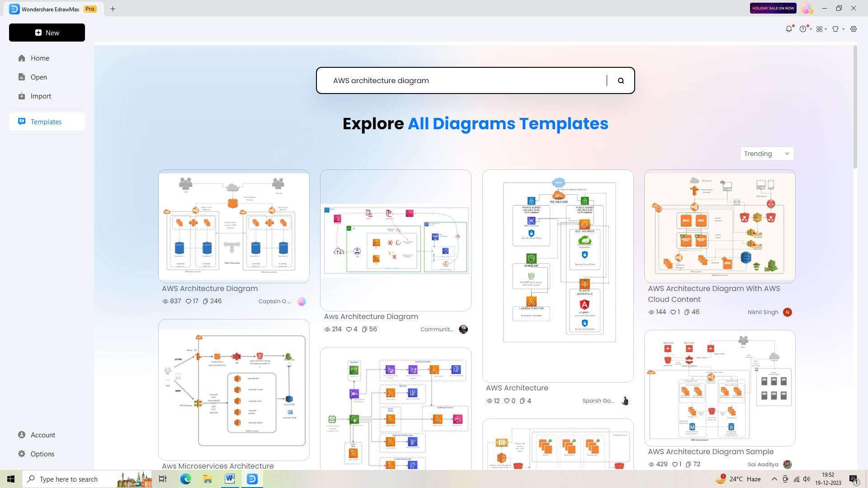This screenshot has height=488, width=868.
Task: Click the Import icon in sidebar
Action: tap(22, 96)
